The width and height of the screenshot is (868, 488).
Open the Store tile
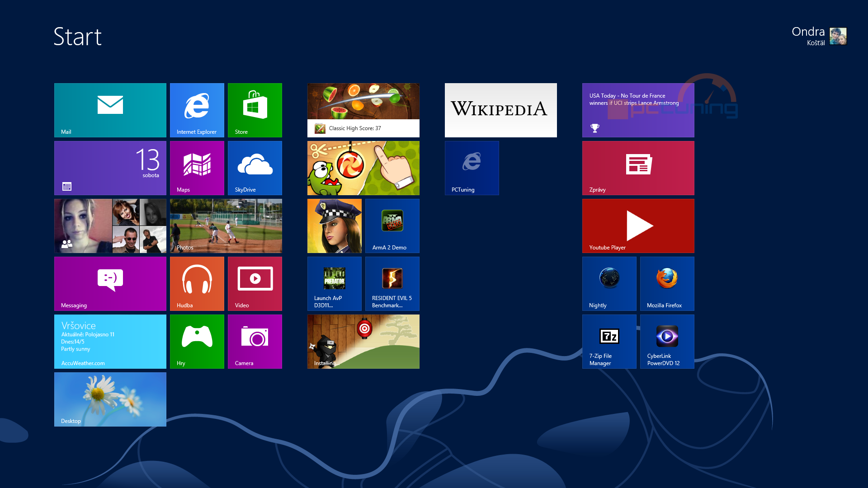coord(255,110)
